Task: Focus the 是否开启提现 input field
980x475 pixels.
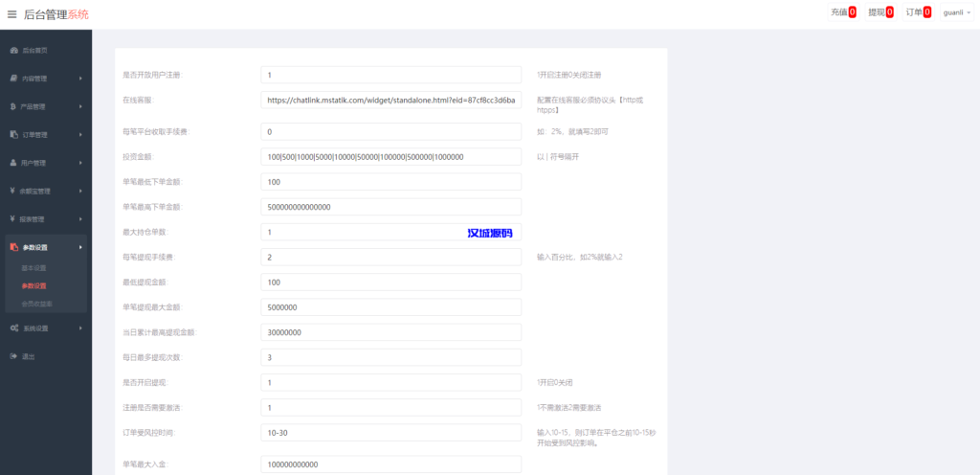Action: (x=390, y=382)
